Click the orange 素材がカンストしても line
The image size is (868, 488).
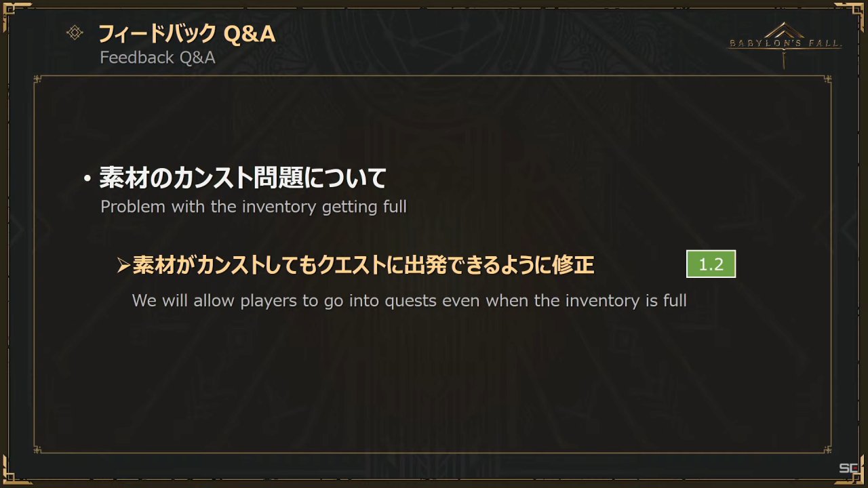(x=363, y=265)
